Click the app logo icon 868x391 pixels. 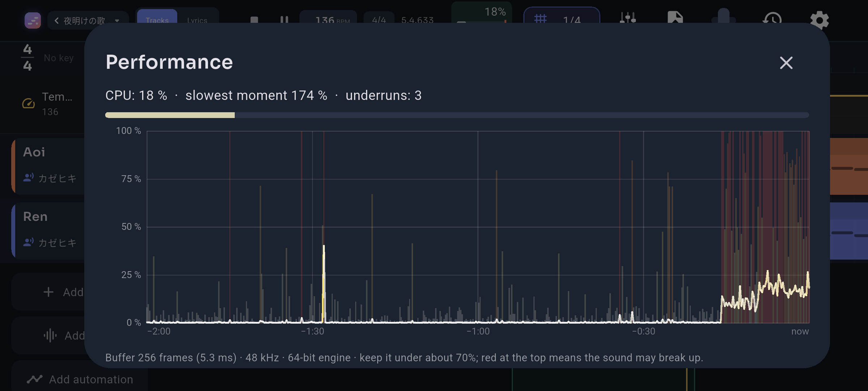tap(33, 20)
